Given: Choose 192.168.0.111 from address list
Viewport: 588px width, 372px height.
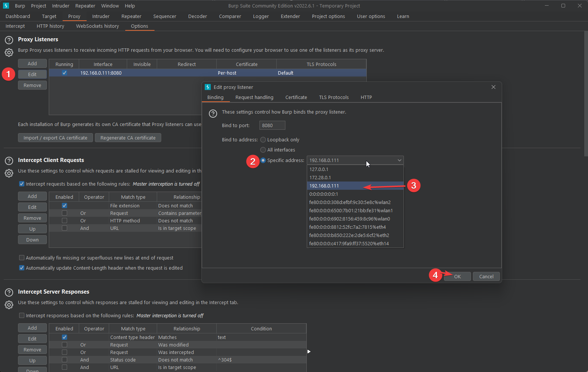Looking at the screenshot, I should (x=355, y=186).
